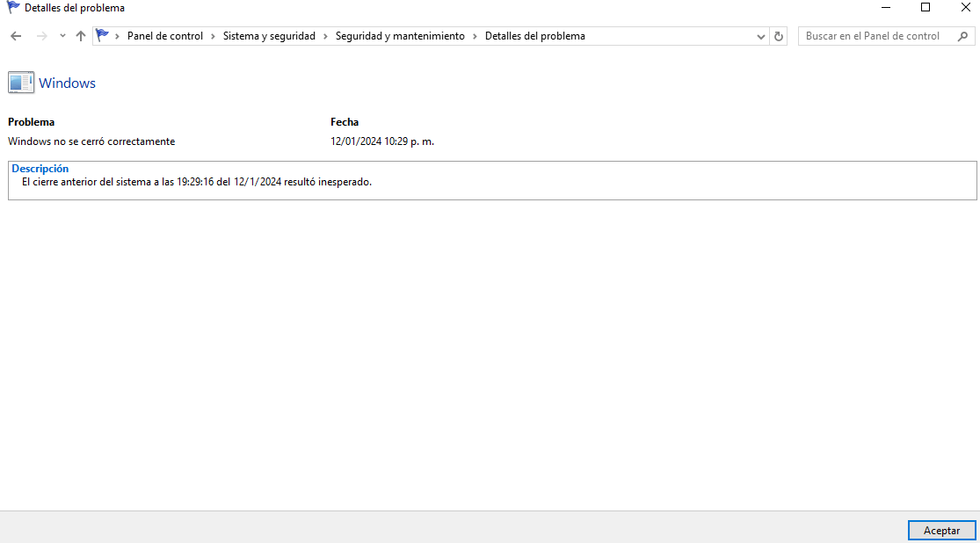Expand chevron after Panel de control
Screen dimensions: 980x543
tap(213, 36)
